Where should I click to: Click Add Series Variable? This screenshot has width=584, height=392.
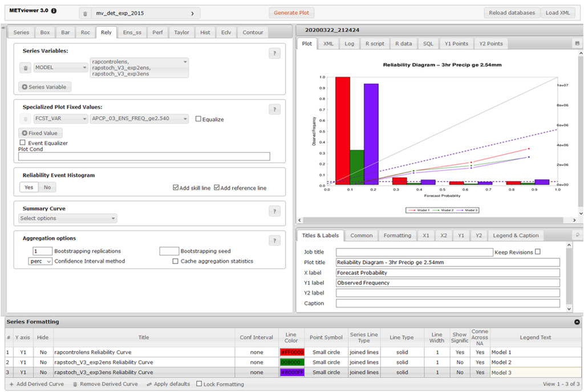point(44,87)
